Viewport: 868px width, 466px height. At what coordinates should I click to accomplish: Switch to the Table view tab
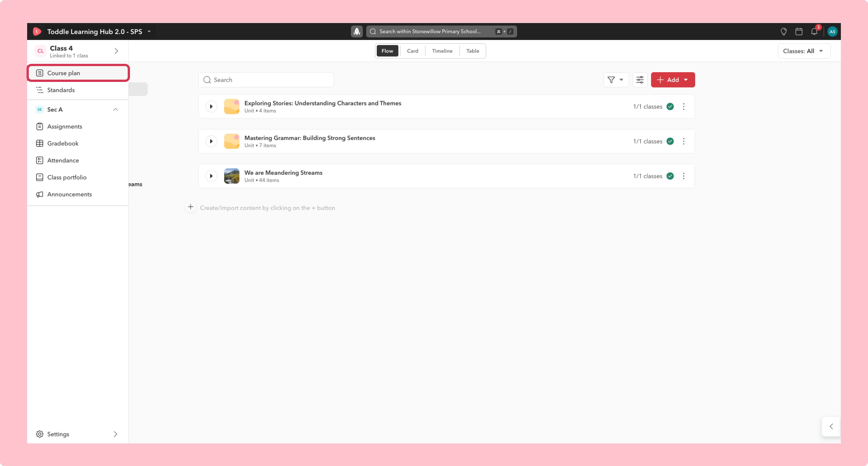[x=472, y=51]
